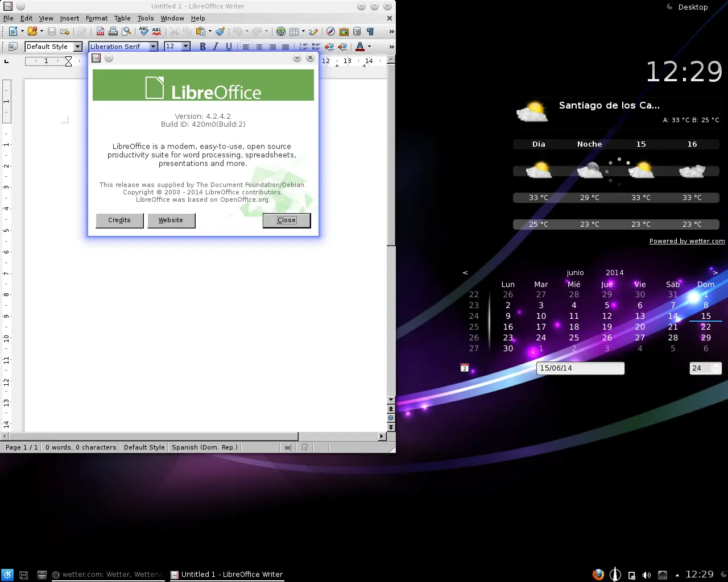Click the Print icon in the toolbar
Screen dimensions: 728x582
[113, 31]
